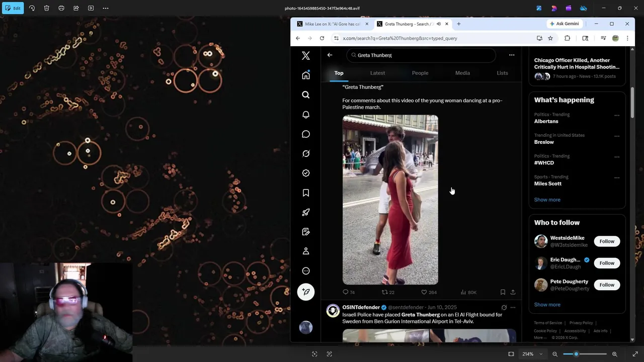This screenshot has width=644, height=362.
Task: Click X logo in sidebar
Action: [x=306, y=56]
